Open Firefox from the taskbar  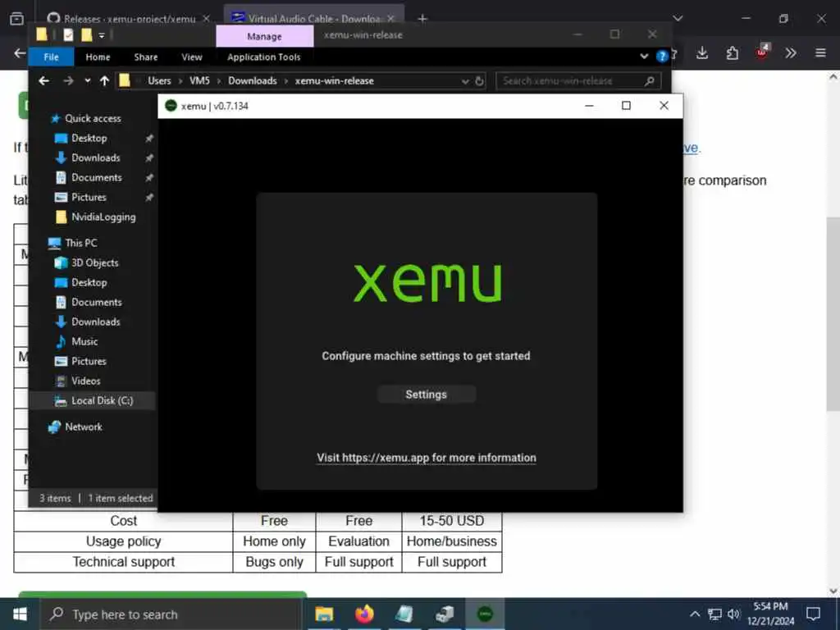364,614
